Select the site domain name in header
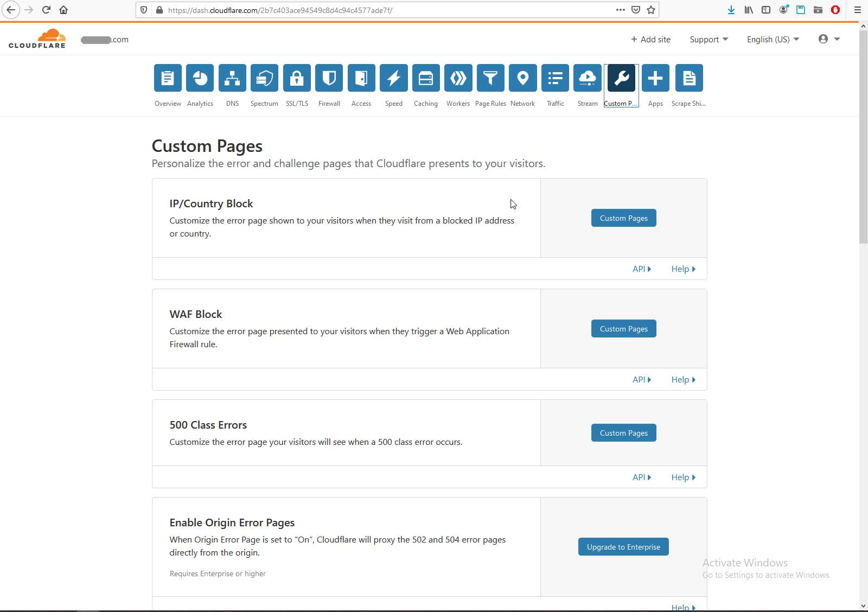The image size is (868, 612). tap(105, 40)
